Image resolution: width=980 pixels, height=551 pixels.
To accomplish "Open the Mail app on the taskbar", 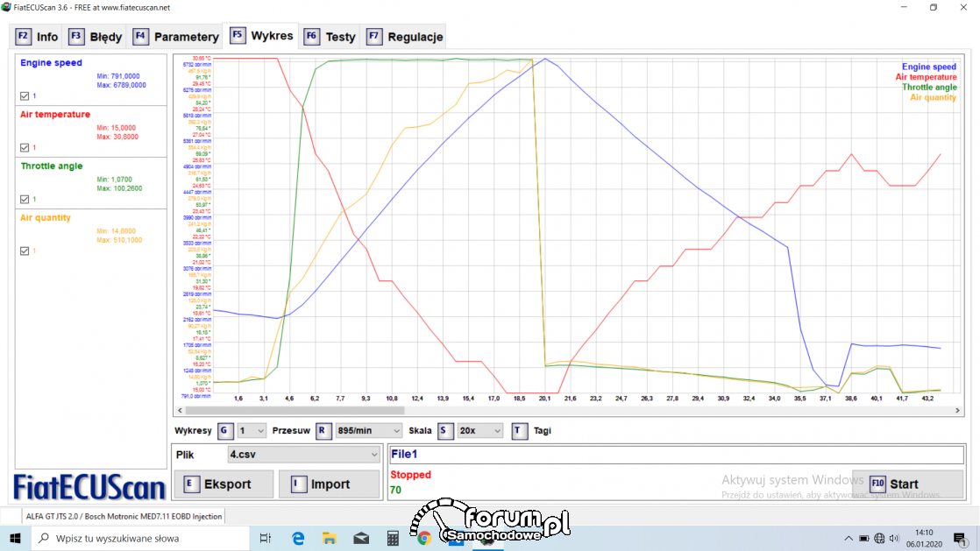I will [361, 538].
